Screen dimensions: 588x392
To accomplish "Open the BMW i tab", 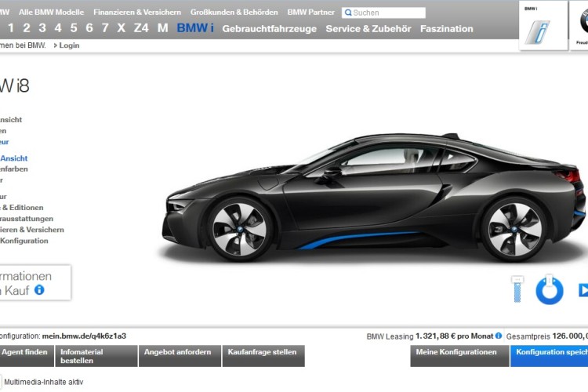I will [195, 27].
